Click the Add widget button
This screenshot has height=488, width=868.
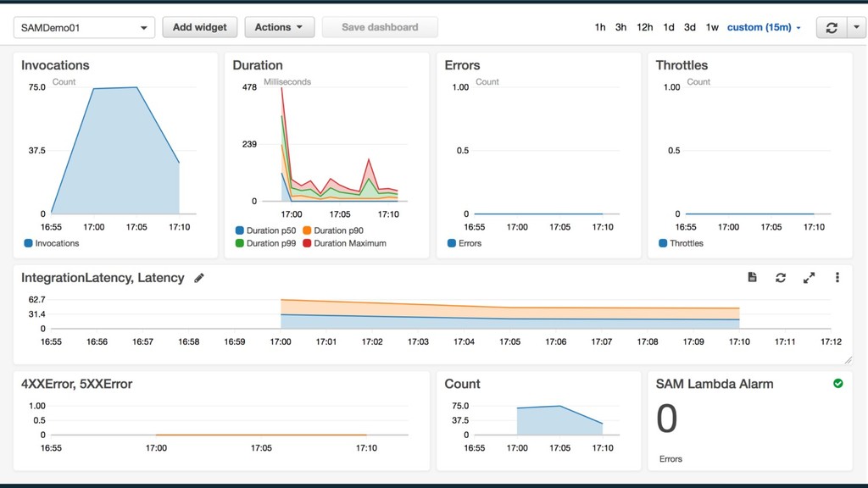[x=200, y=27]
